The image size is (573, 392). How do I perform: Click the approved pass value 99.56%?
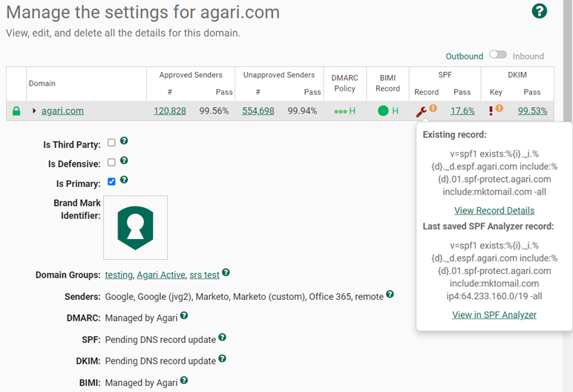[x=214, y=111]
